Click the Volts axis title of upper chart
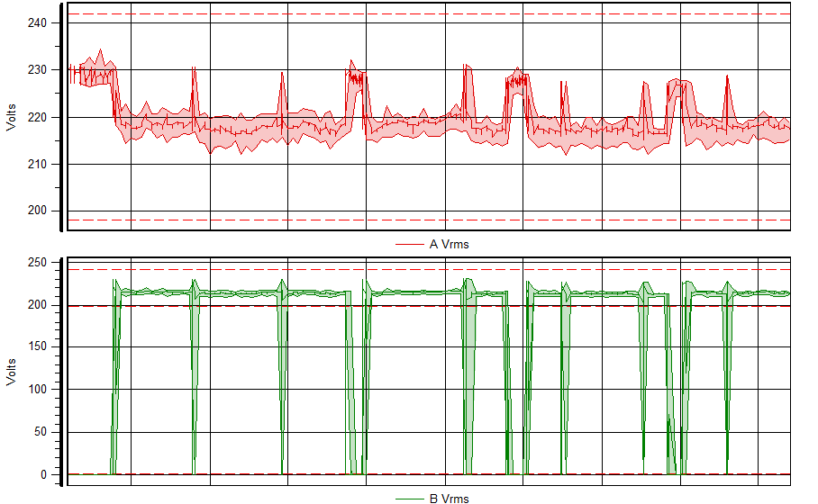 point(11,117)
